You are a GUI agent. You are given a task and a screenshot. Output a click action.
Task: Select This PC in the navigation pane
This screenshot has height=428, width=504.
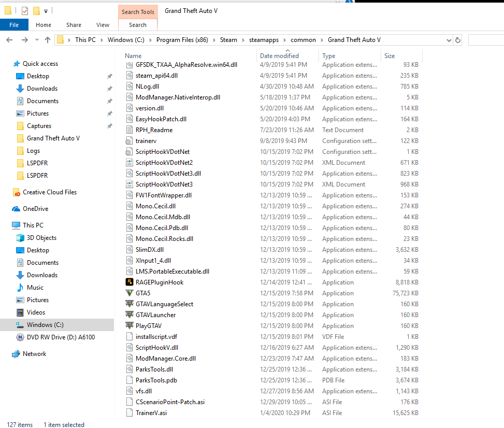pyautogui.click(x=33, y=225)
